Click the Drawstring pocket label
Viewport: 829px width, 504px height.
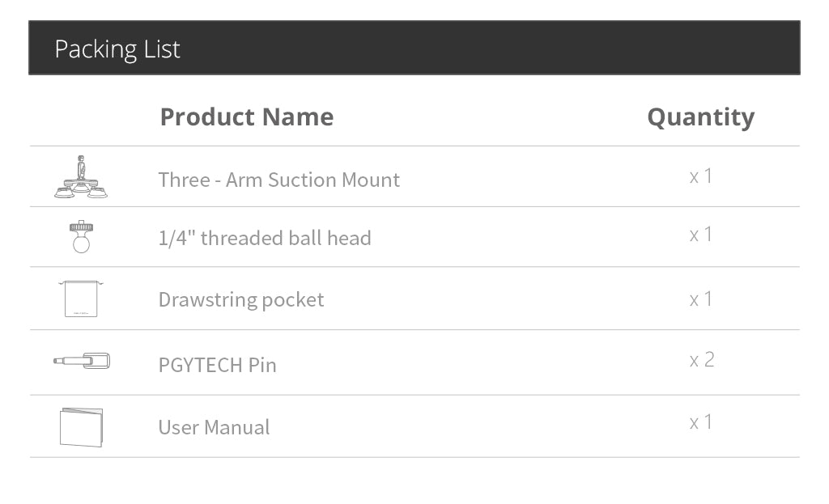point(241,299)
